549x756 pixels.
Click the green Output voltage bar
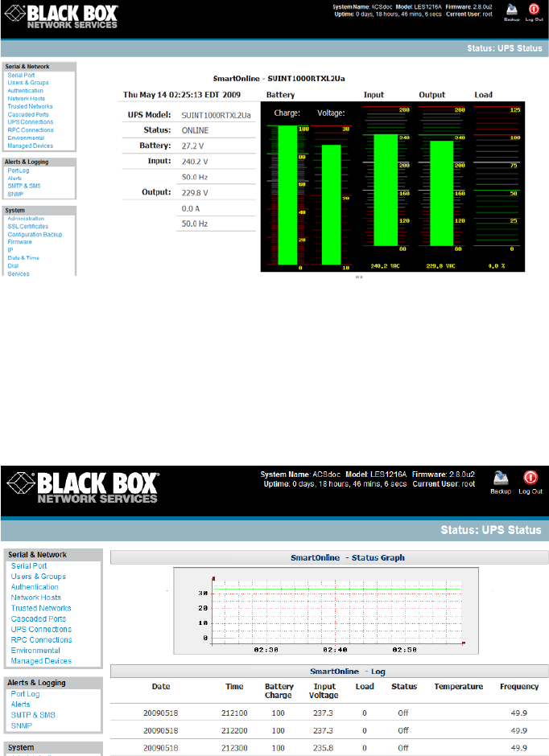[441, 193]
